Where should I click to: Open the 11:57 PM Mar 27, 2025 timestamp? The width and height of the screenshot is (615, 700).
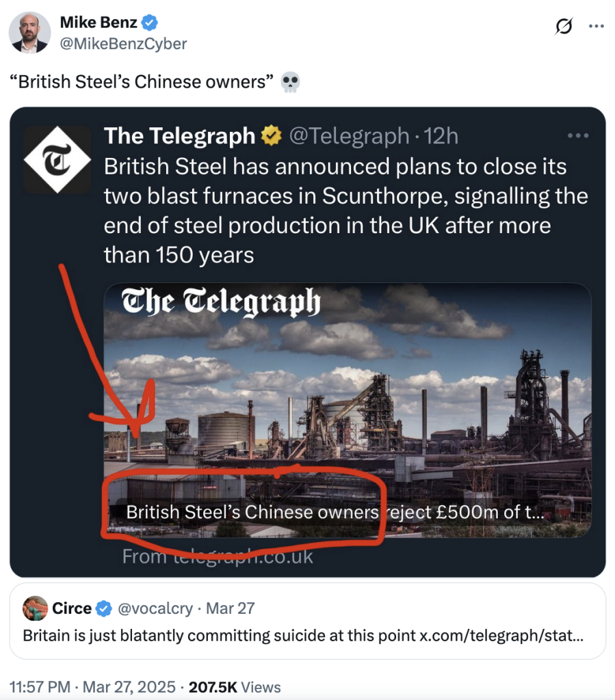tap(92, 686)
